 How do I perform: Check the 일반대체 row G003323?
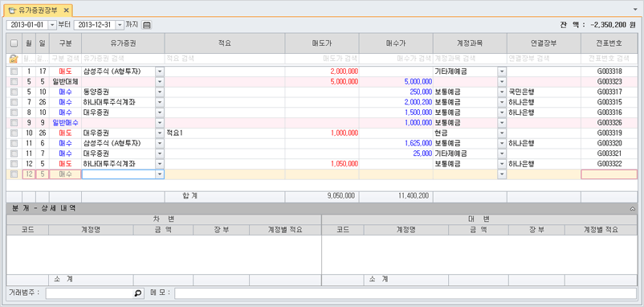pos(14,82)
